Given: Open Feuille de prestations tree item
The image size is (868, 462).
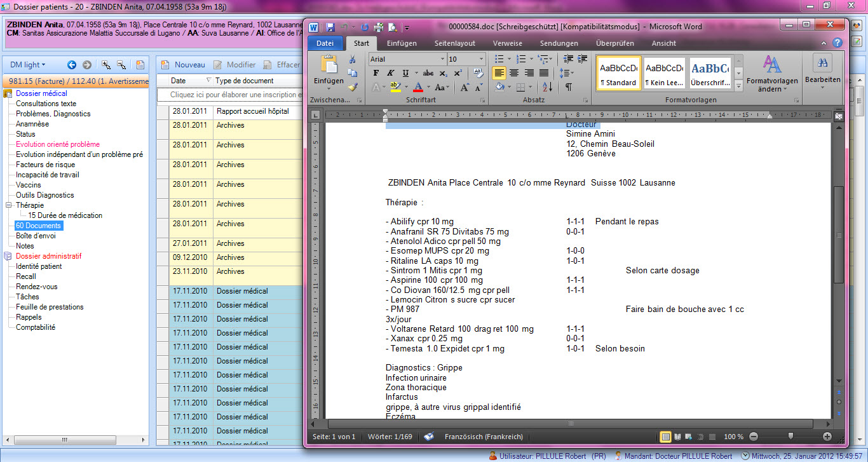Looking at the screenshot, I should pos(50,307).
